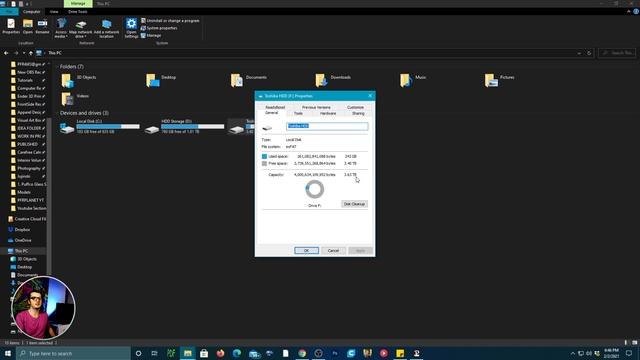Open the Previous Versions tab
640x360 pixels.
pos(316,107)
